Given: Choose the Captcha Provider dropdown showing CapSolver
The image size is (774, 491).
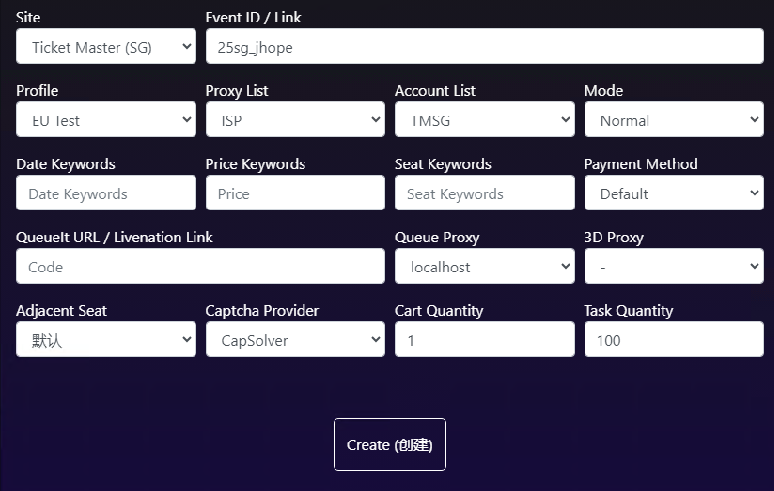Looking at the screenshot, I should [294, 340].
